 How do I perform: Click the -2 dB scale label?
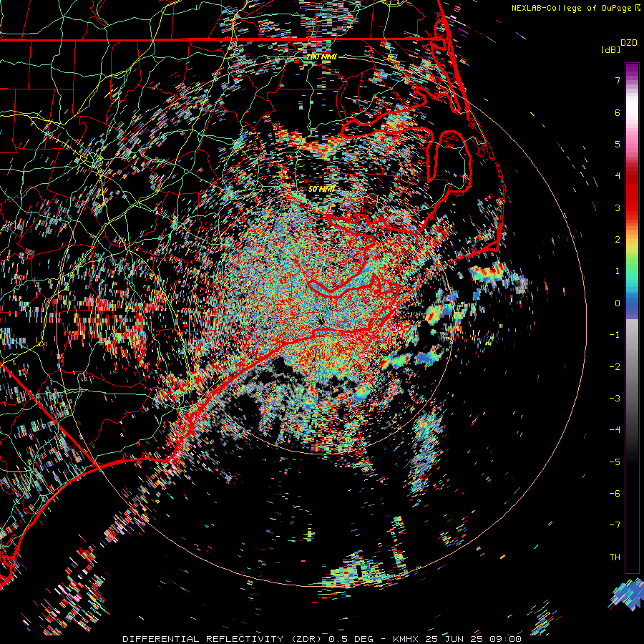point(615,367)
